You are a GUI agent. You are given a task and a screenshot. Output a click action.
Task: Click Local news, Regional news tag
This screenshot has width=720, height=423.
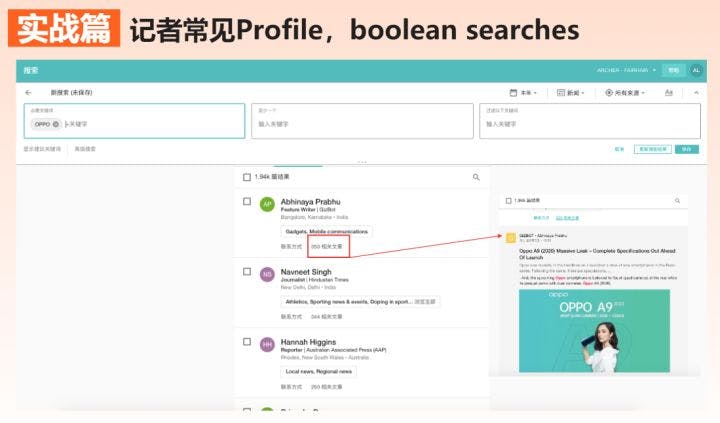point(319,372)
